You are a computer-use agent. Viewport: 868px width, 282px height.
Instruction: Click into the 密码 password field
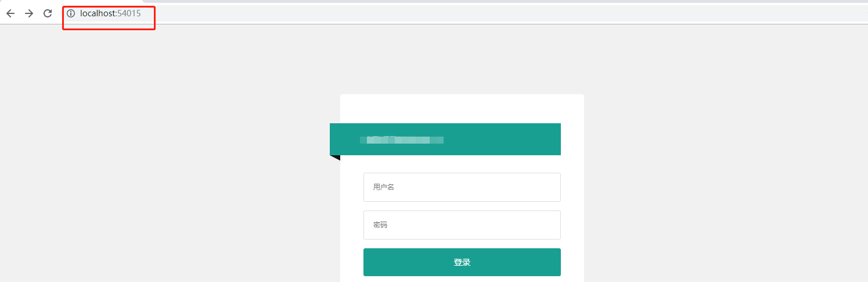[462, 225]
